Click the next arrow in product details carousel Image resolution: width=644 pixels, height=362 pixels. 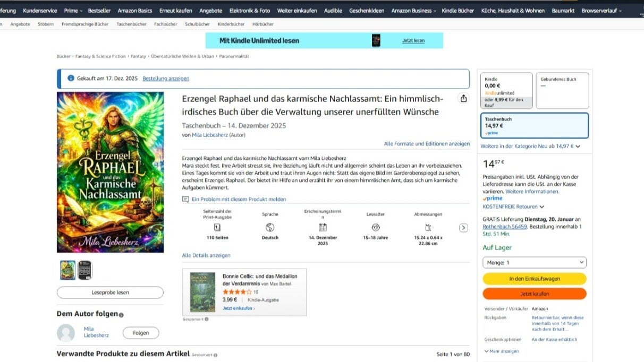(463, 228)
